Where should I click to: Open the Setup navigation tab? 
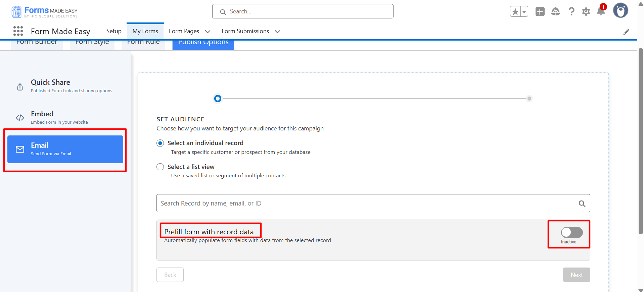[x=114, y=31]
